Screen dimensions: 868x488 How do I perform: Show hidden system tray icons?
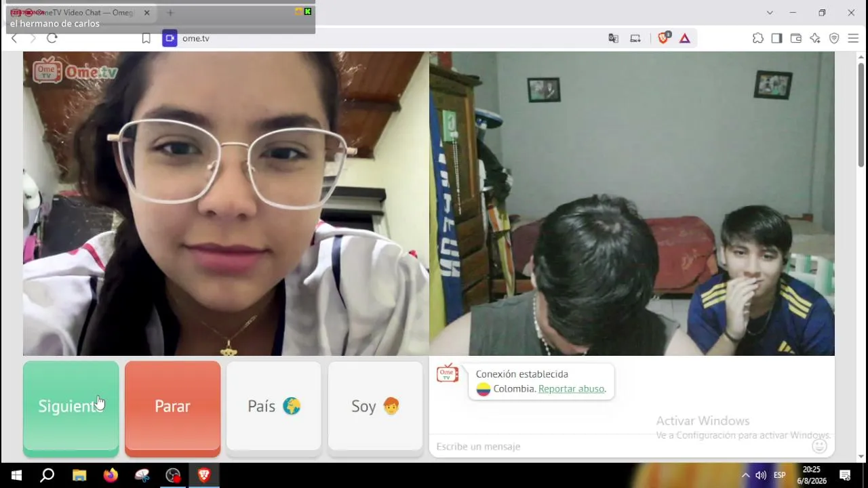tap(745, 475)
